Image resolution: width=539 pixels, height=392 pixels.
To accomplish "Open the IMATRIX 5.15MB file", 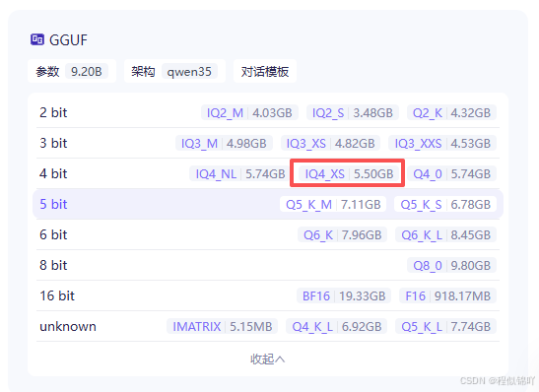I will click(x=222, y=327).
